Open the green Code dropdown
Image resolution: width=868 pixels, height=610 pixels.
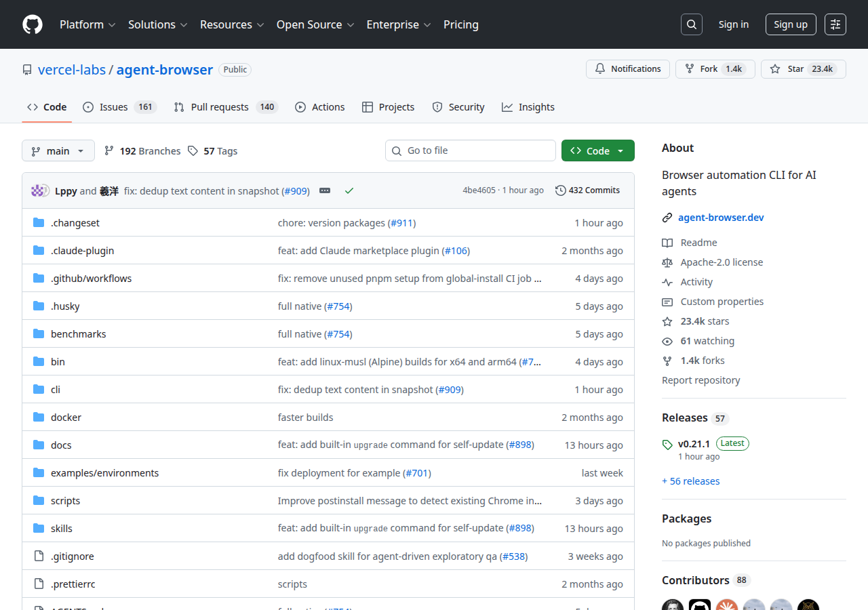(597, 150)
